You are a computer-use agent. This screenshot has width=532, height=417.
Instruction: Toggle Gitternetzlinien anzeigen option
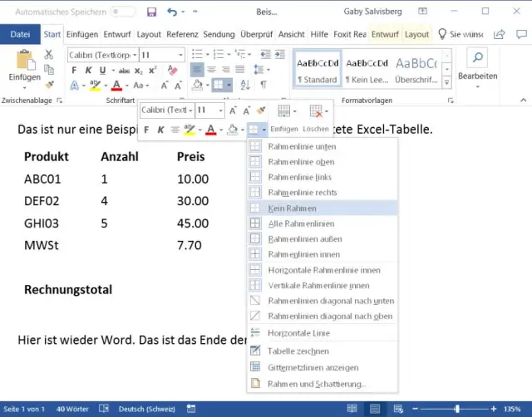tap(313, 367)
